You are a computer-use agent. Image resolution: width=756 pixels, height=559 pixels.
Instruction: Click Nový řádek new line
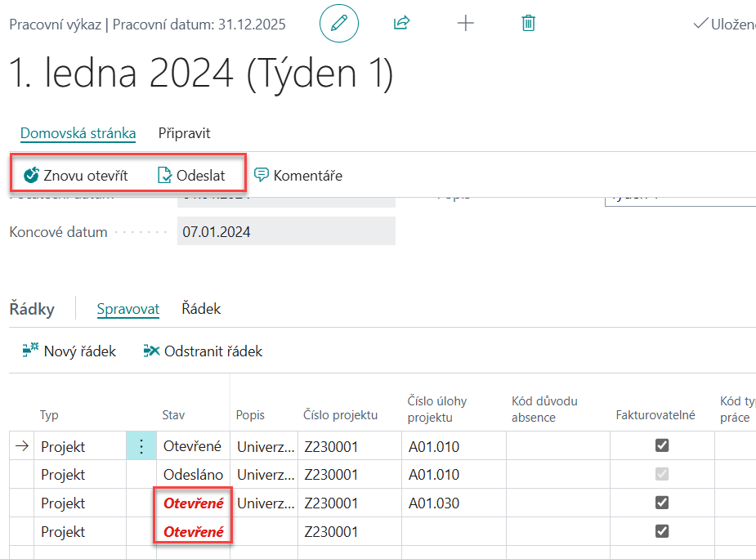tap(69, 351)
